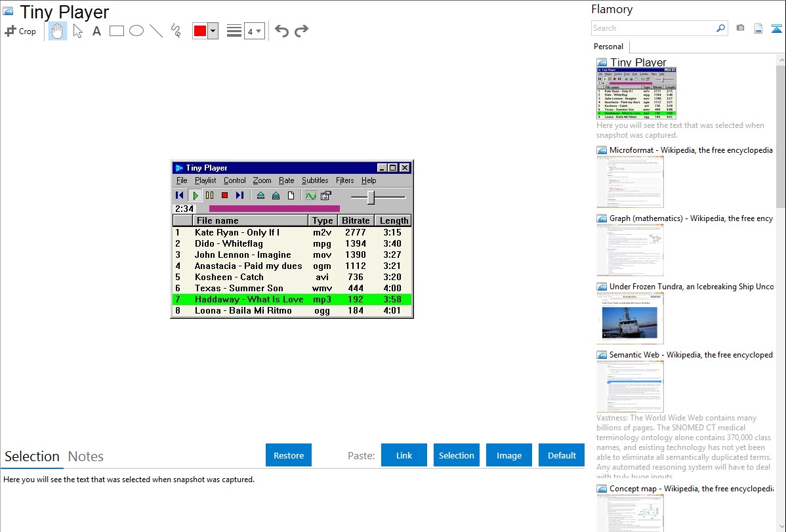Click the previous track button
786x532 pixels.
180,195
